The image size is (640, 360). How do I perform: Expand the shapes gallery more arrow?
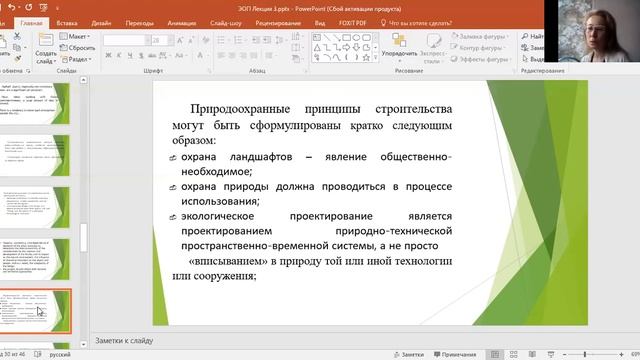pos(376,58)
